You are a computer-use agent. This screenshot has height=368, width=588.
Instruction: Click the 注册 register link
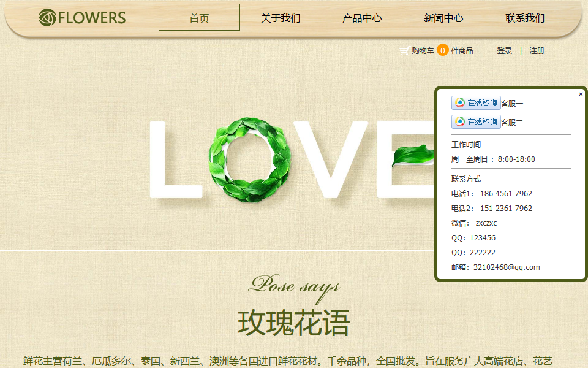click(x=537, y=51)
